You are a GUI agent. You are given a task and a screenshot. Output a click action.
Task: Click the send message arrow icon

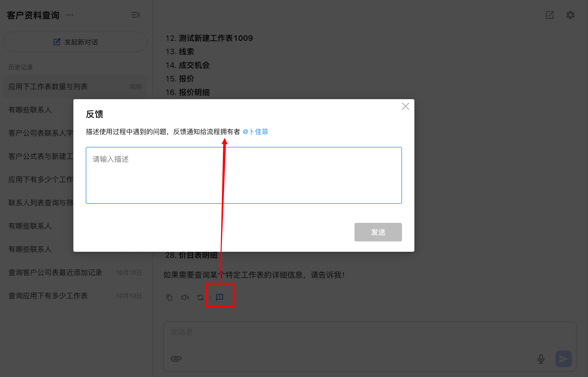(563, 359)
